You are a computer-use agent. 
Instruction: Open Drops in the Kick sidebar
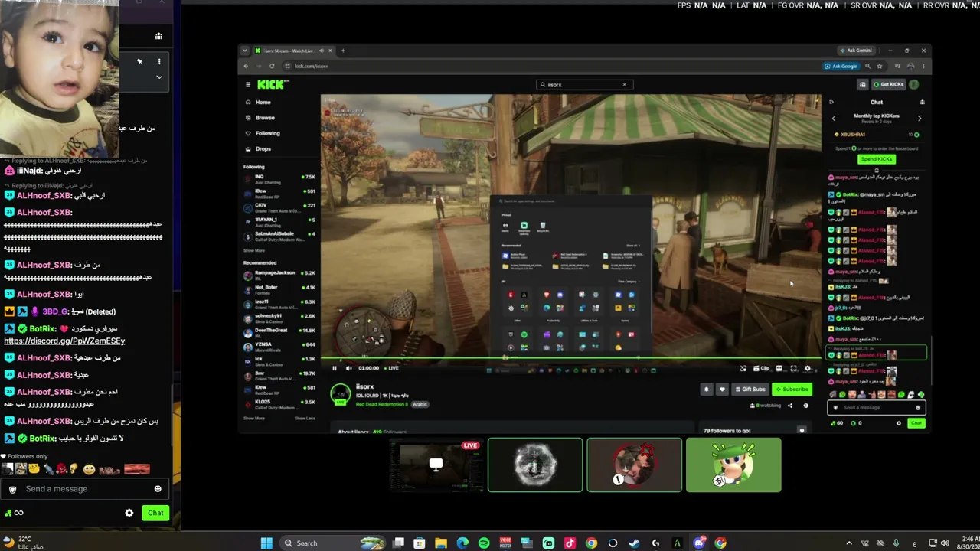[263, 149]
